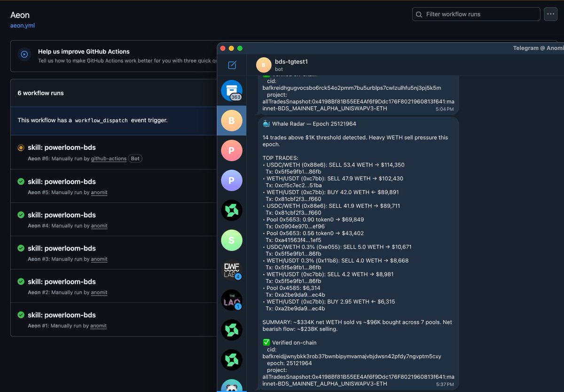
Task: Open The LAO chat avatar
Action: click(232, 300)
